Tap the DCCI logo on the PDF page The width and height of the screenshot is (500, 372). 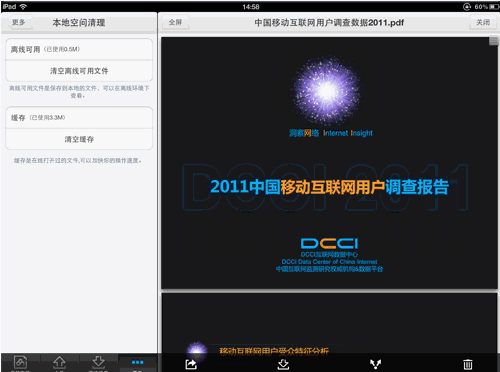329,243
